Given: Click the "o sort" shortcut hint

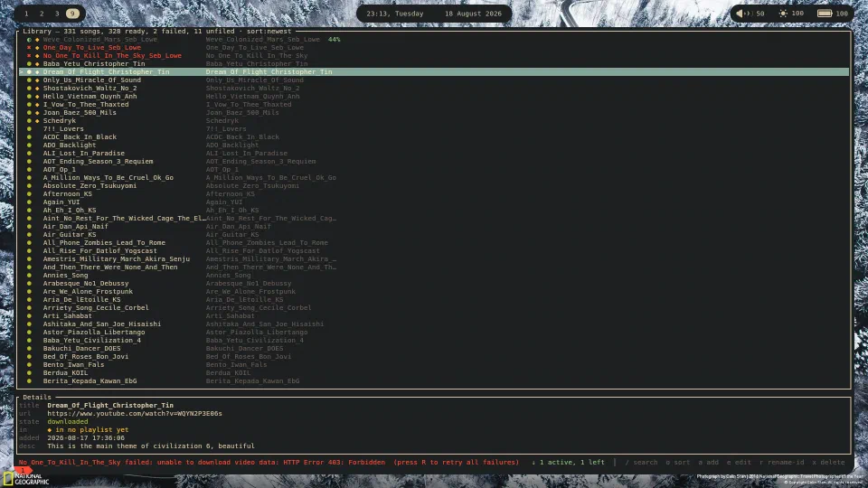Looking at the screenshot, I should pyautogui.click(x=677, y=463).
